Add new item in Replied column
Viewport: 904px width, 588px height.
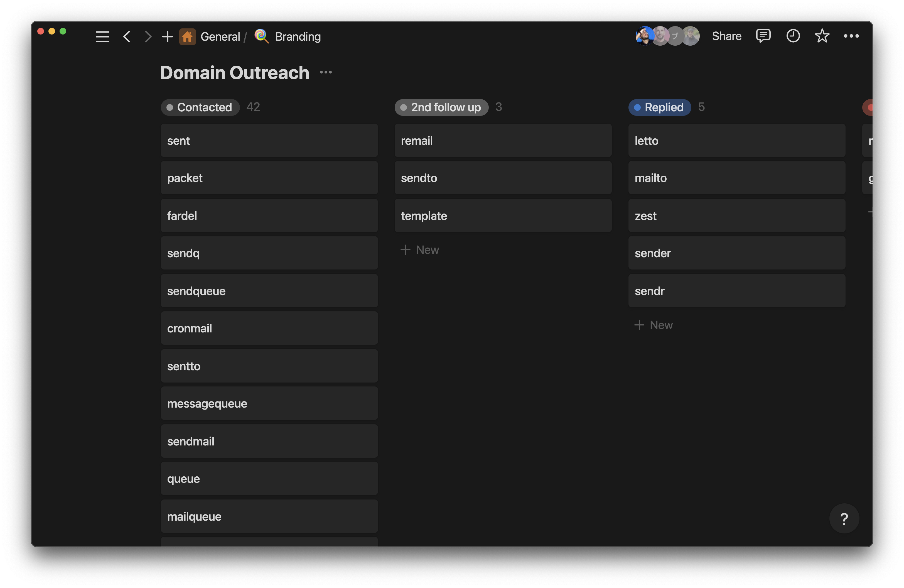pyautogui.click(x=653, y=324)
